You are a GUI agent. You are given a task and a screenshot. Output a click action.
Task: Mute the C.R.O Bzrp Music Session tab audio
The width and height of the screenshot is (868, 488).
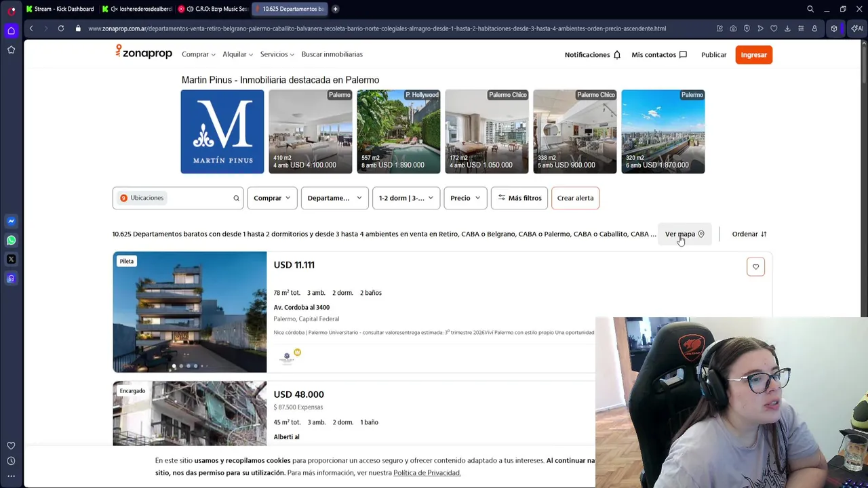[x=190, y=9]
